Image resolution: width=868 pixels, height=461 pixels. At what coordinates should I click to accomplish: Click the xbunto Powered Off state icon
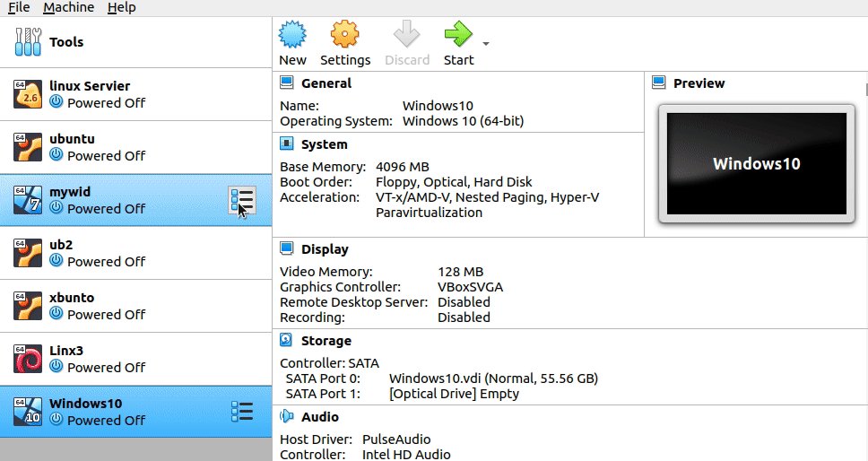[x=56, y=313]
